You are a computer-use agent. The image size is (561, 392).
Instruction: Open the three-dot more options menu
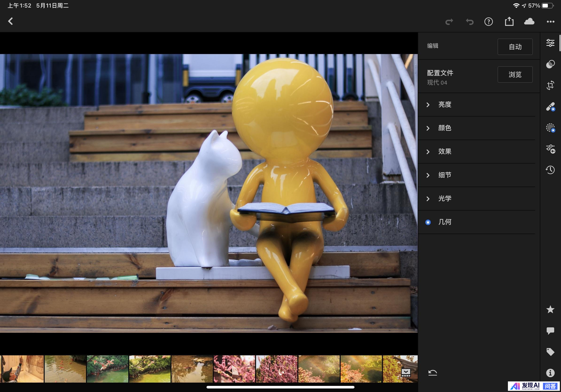550,22
